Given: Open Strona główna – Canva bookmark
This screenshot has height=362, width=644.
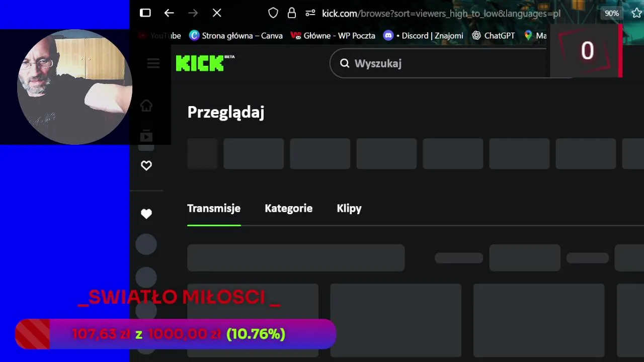Looking at the screenshot, I should (236, 36).
